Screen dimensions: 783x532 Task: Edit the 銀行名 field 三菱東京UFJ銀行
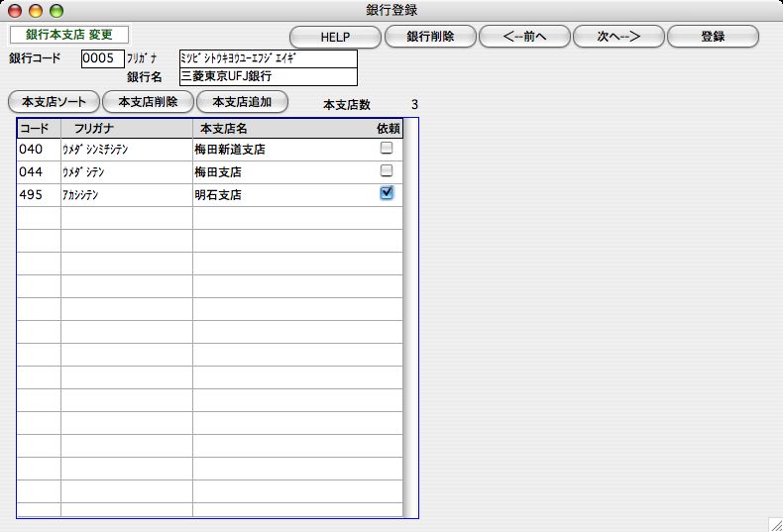tap(268, 75)
